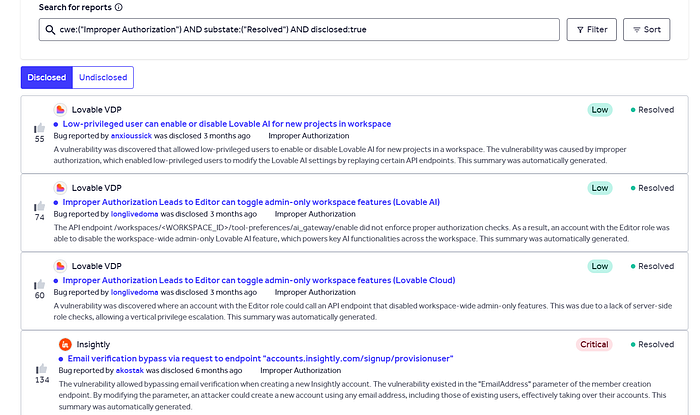Screen dimensions: 700x415
Task: Click 'Lovable VDP' name on the 55-vote report
Action: point(96,110)
